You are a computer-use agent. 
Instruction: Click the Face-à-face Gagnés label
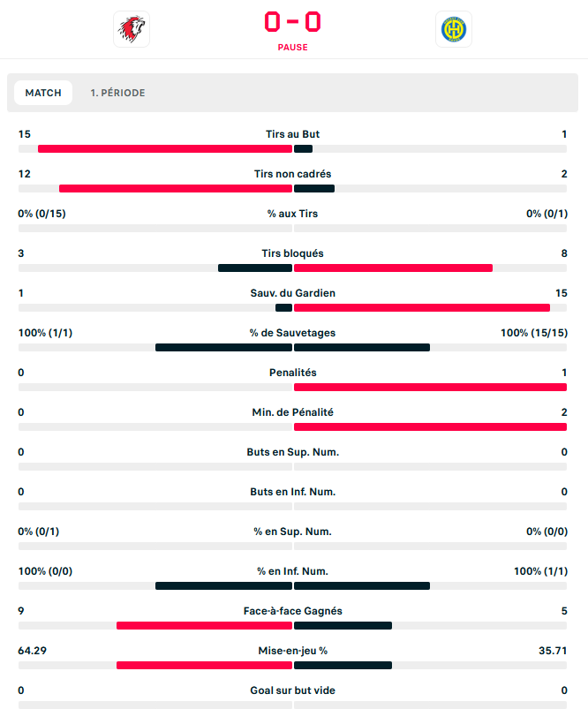point(292,611)
